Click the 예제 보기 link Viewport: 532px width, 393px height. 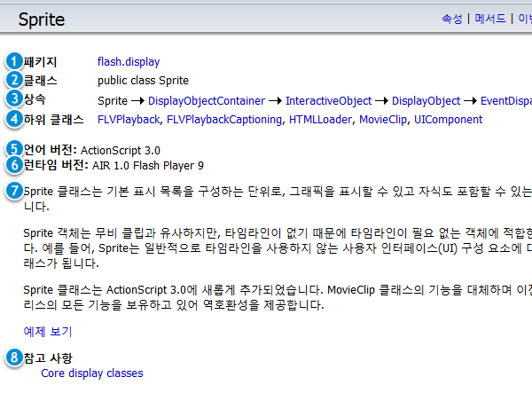[x=48, y=331]
